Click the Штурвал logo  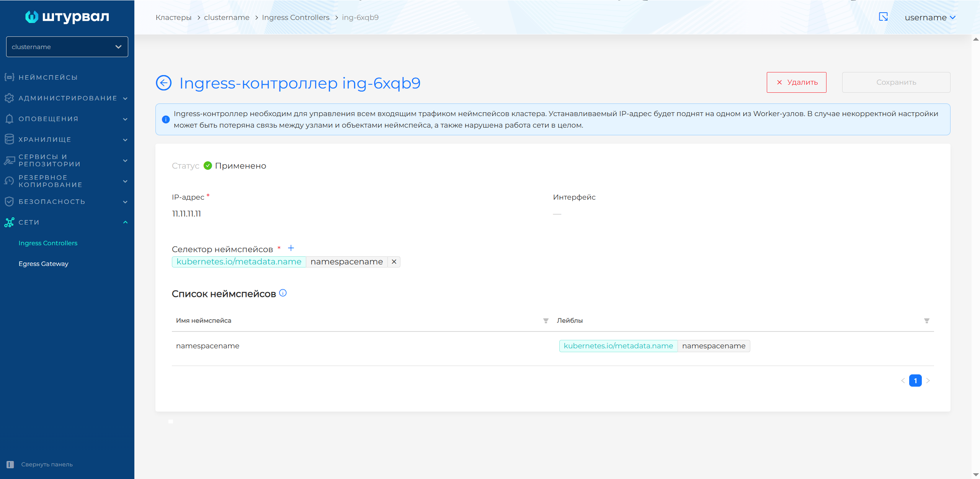tap(67, 17)
